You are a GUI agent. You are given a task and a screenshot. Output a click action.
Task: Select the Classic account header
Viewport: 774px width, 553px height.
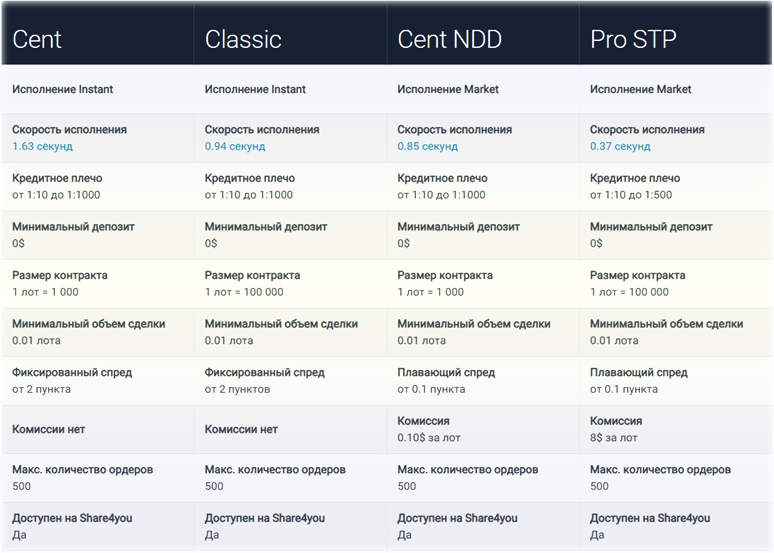click(243, 39)
